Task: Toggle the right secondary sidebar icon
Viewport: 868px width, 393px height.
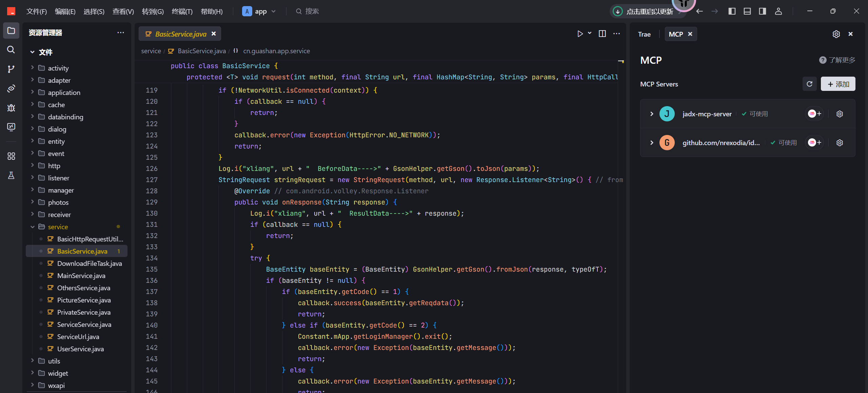Action: click(x=762, y=11)
